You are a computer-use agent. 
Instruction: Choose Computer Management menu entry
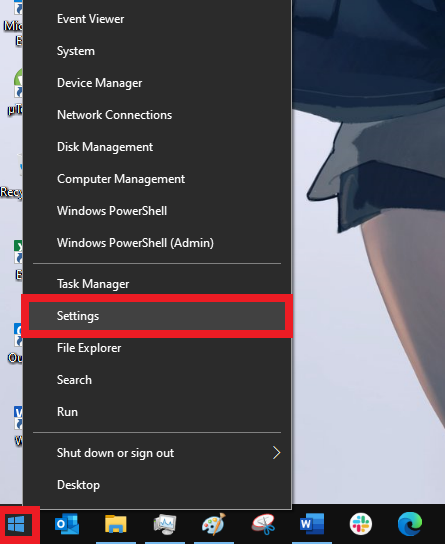click(x=157, y=179)
